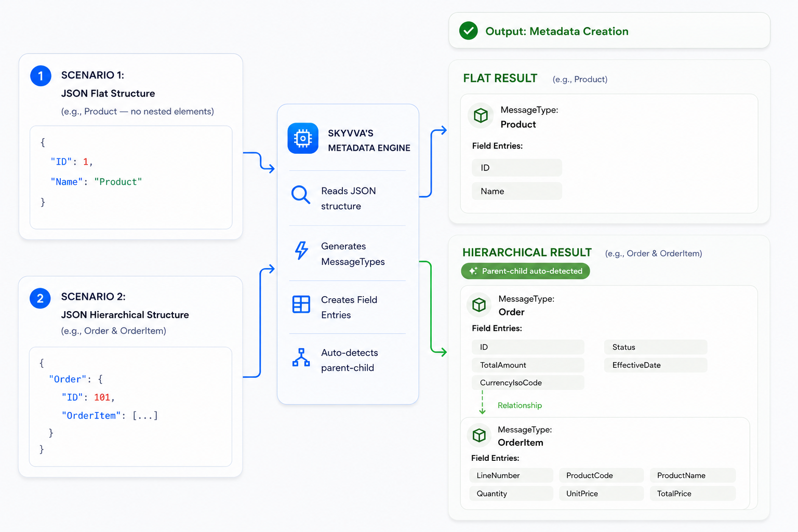The width and height of the screenshot is (798, 532).
Task: Click the Parent-child auto-detected badge
Action: click(525, 271)
